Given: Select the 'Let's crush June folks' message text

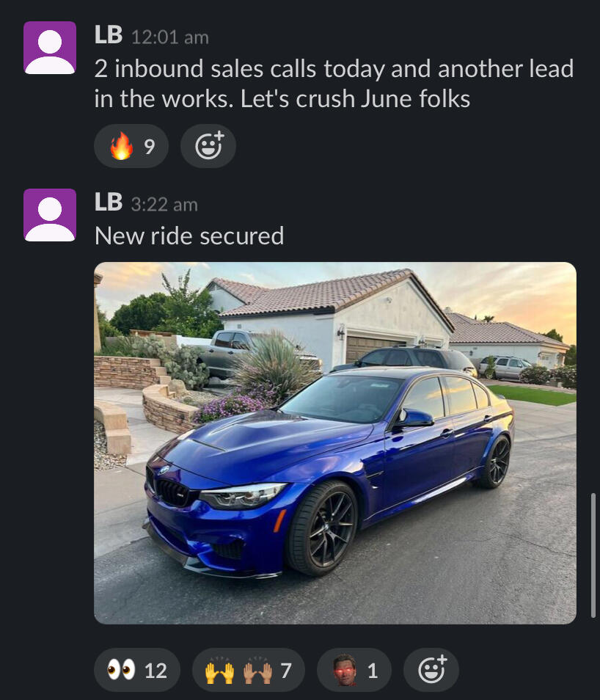Looking at the screenshot, I should pyautogui.click(x=355, y=99).
